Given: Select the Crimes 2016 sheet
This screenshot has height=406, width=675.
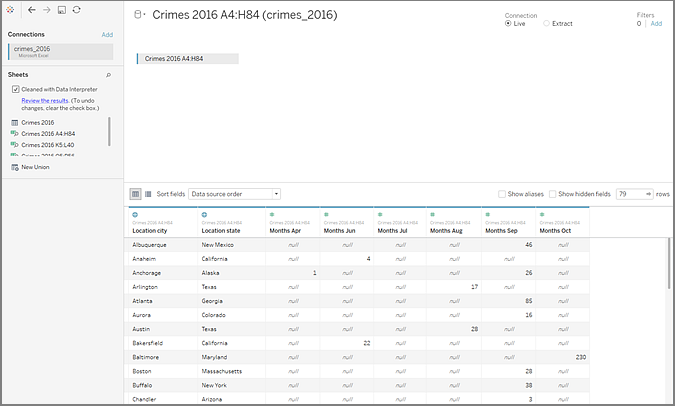Looking at the screenshot, I should coord(38,123).
